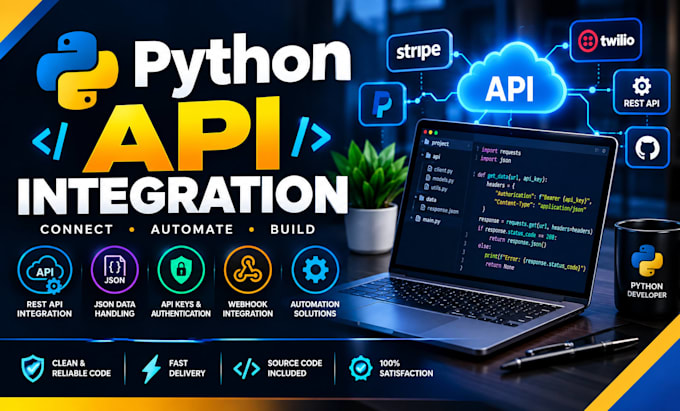680x411 pixels.
Task: Click the opening code bracket left of API
Action: click(x=50, y=140)
